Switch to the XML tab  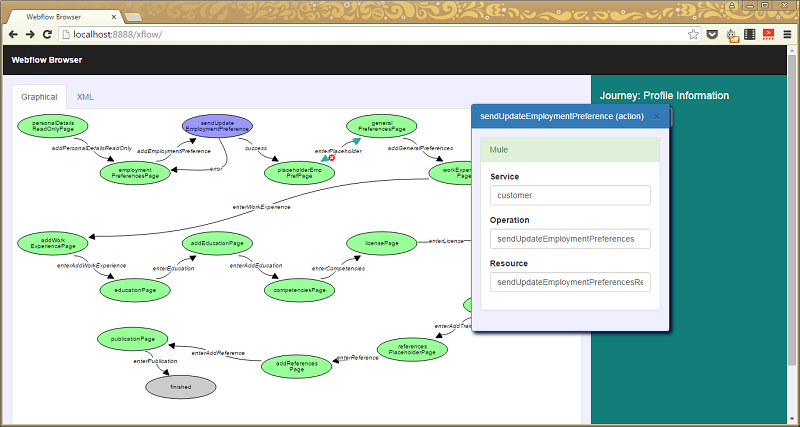[85, 97]
